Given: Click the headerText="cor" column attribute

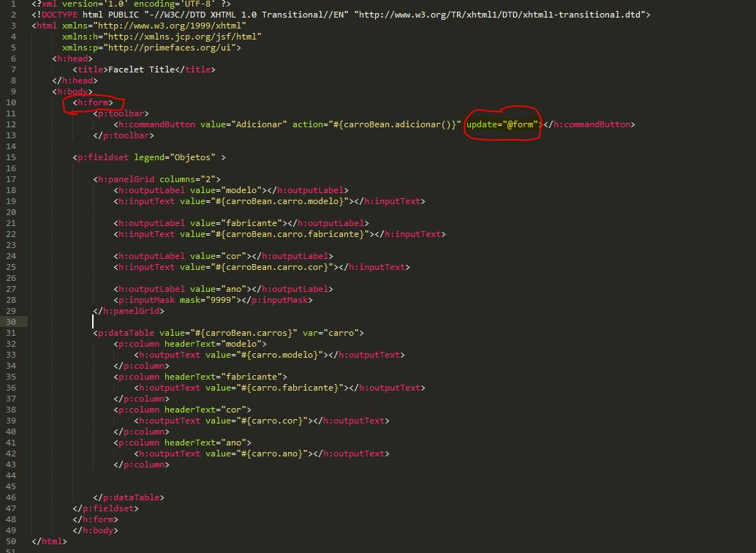Looking at the screenshot, I should point(205,410).
